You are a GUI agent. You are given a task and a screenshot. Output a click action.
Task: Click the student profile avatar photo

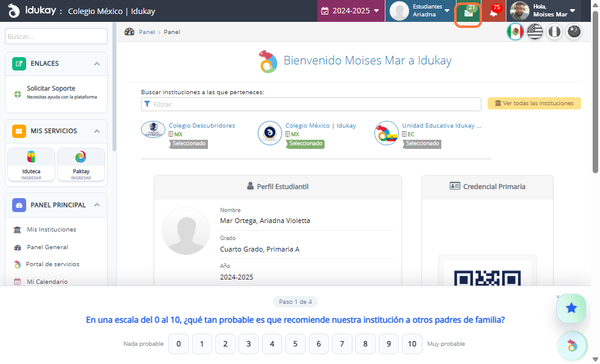click(186, 230)
